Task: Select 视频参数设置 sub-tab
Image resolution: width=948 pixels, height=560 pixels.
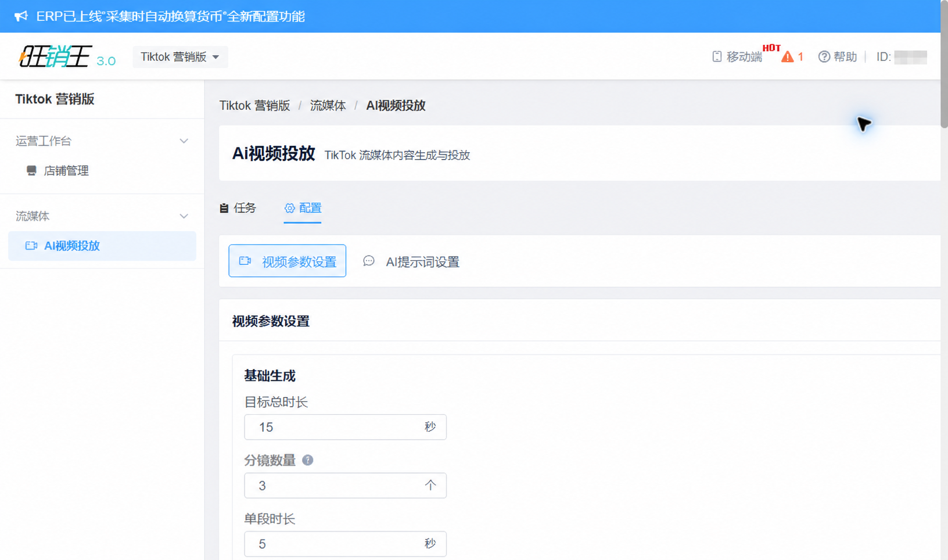Action: pos(288,261)
